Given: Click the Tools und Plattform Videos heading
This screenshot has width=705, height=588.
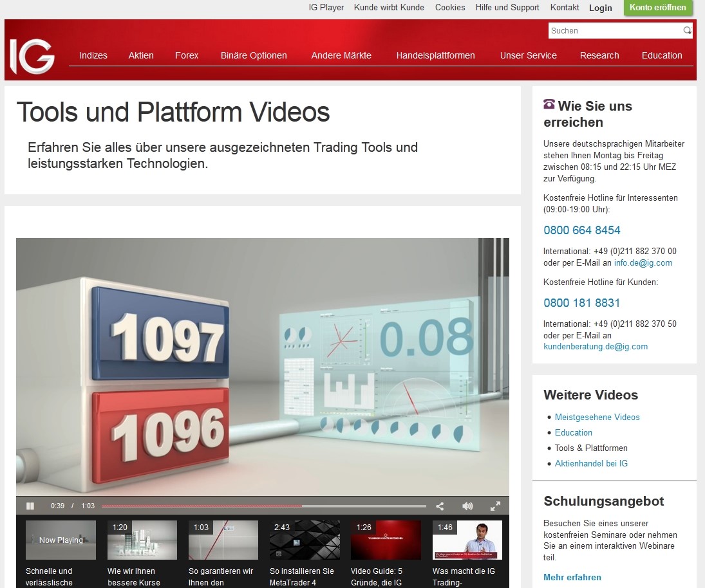Looking at the screenshot, I should point(173,112).
